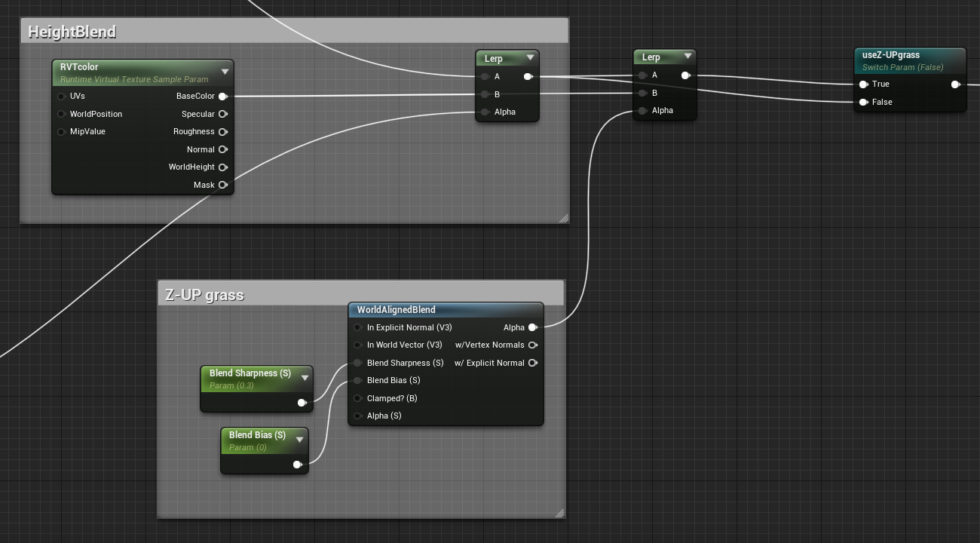Click the UVs input pin on RVTcolor
Image resolution: width=980 pixels, height=543 pixels.
point(62,97)
